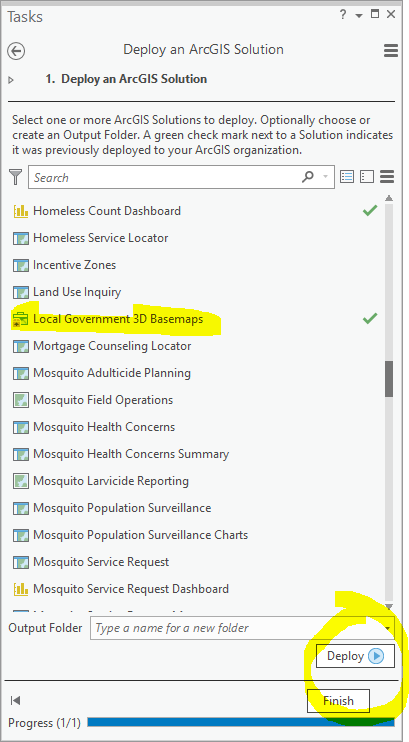Expand step 1 Deploy an ArcGIS Solution triangle
This screenshot has width=409, height=742.
11,80
